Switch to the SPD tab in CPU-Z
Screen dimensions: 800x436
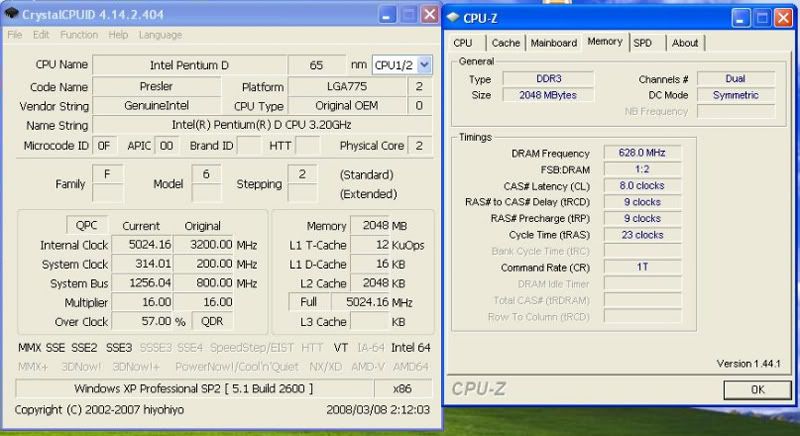pos(643,43)
